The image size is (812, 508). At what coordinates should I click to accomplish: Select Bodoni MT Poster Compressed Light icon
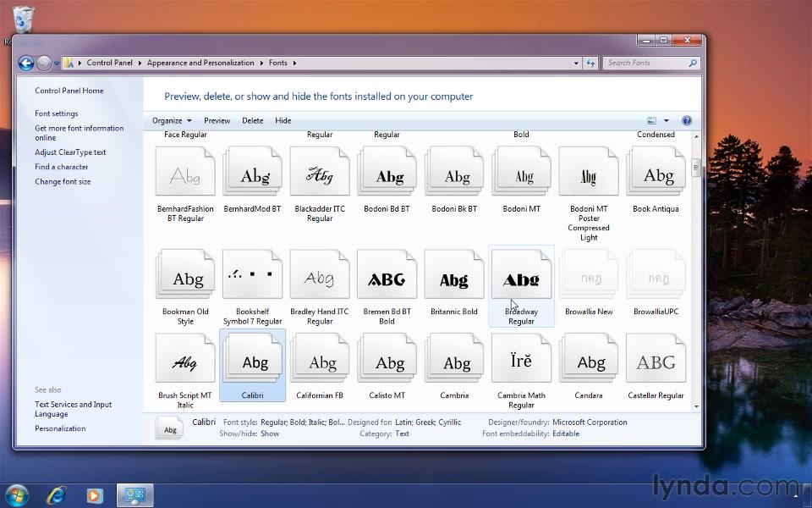(x=589, y=172)
